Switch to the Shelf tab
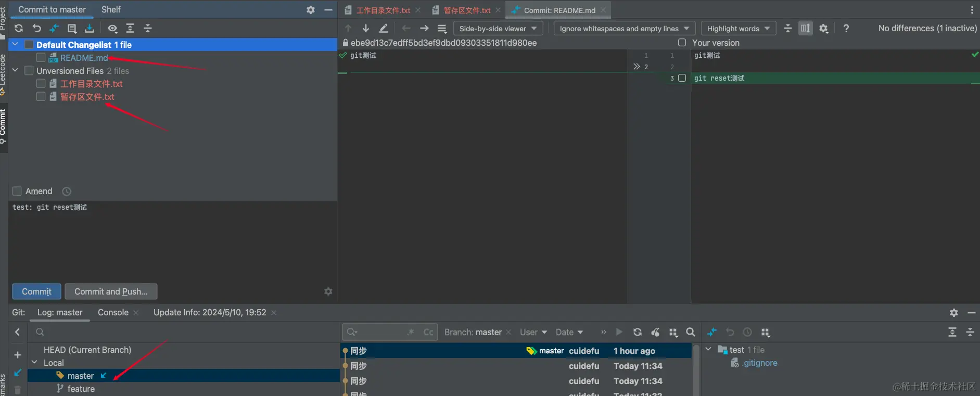The height and width of the screenshot is (396, 980). coord(111,10)
